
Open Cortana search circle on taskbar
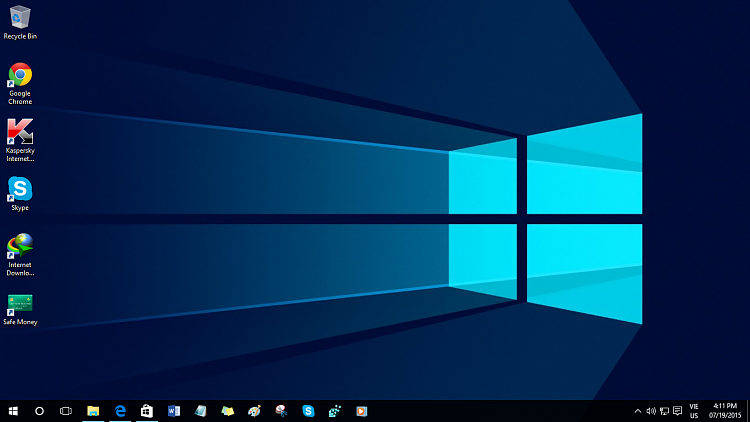coord(40,411)
